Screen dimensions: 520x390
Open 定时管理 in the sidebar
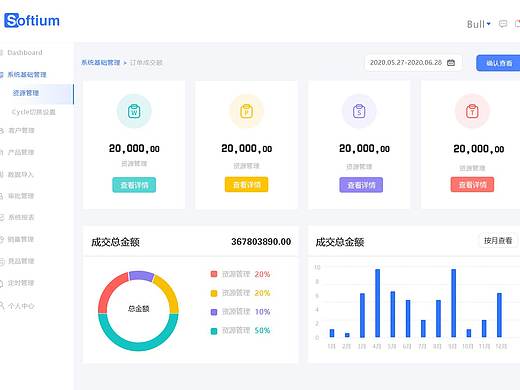pos(21,283)
